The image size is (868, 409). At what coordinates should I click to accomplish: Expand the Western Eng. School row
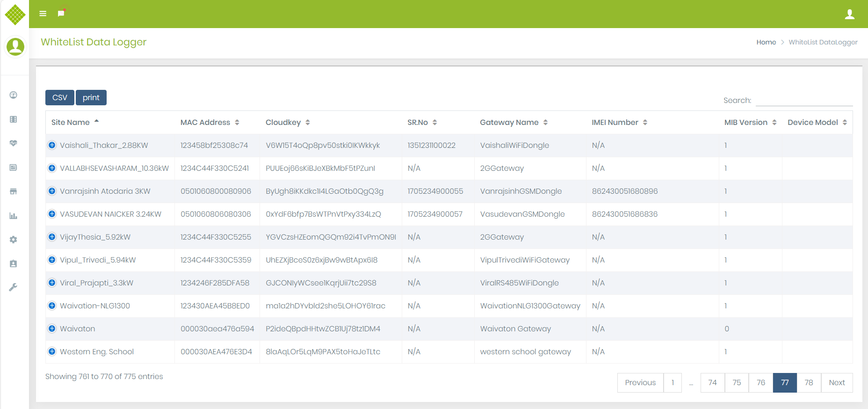coord(52,351)
